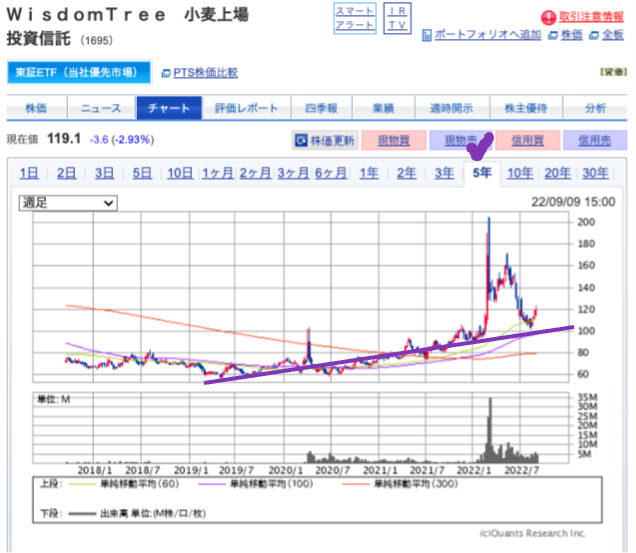Select the 2年 chart period
The image size is (636, 553).
[407, 174]
